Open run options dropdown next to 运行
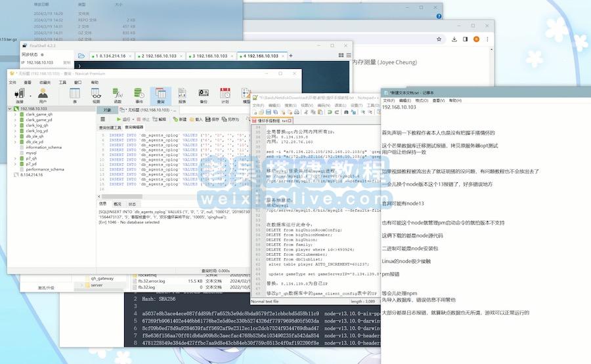Image resolution: width=591 pixels, height=364 pixels. coord(133,119)
